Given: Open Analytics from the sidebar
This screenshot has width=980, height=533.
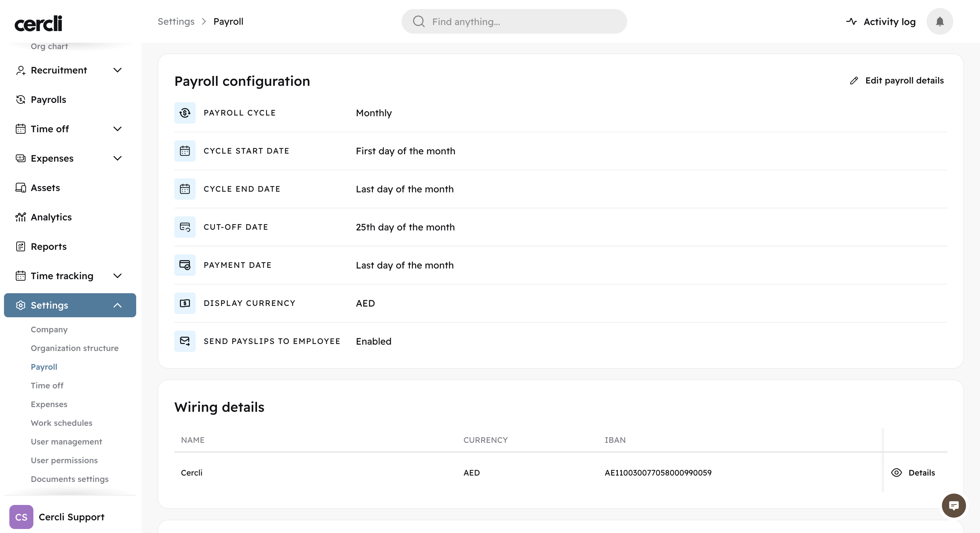Looking at the screenshot, I should (x=51, y=217).
